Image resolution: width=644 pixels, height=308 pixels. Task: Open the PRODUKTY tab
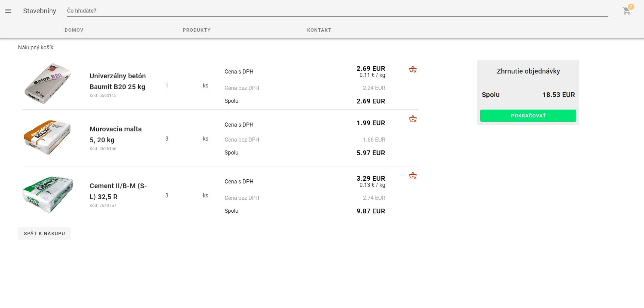(197, 30)
